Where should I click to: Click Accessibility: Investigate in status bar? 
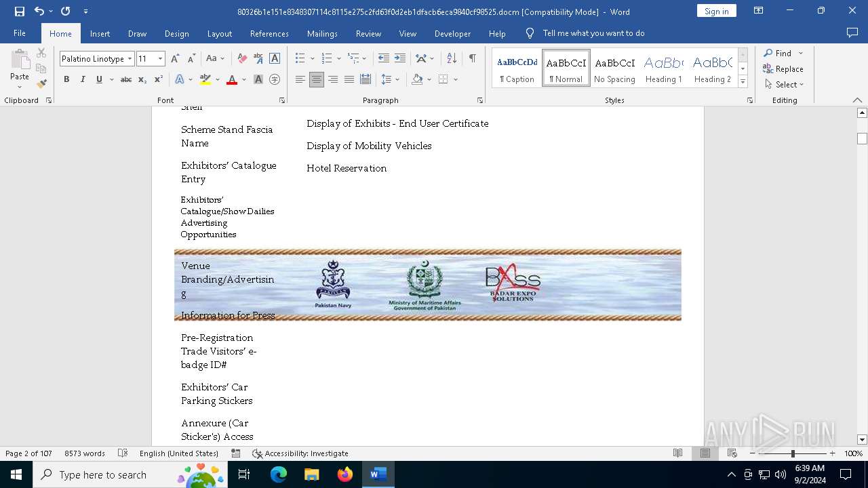coord(300,453)
